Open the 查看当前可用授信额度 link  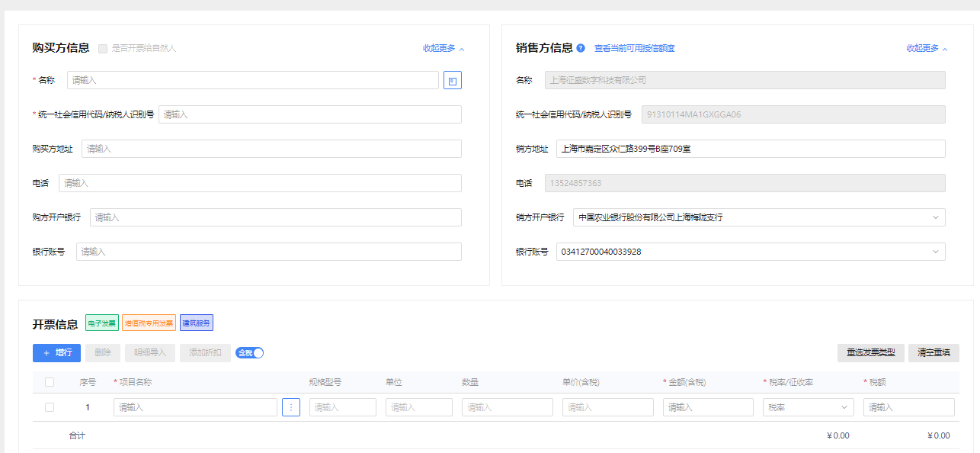(x=634, y=48)
